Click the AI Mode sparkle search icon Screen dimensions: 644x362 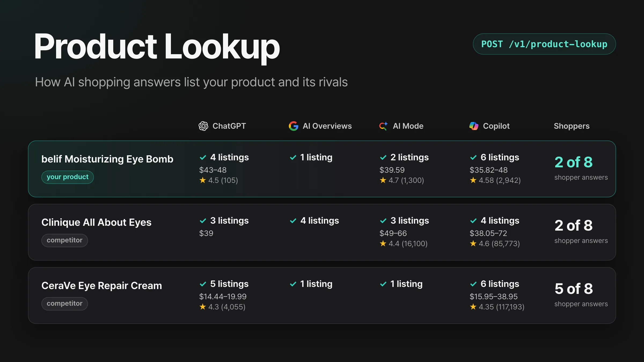pos(383,126)
